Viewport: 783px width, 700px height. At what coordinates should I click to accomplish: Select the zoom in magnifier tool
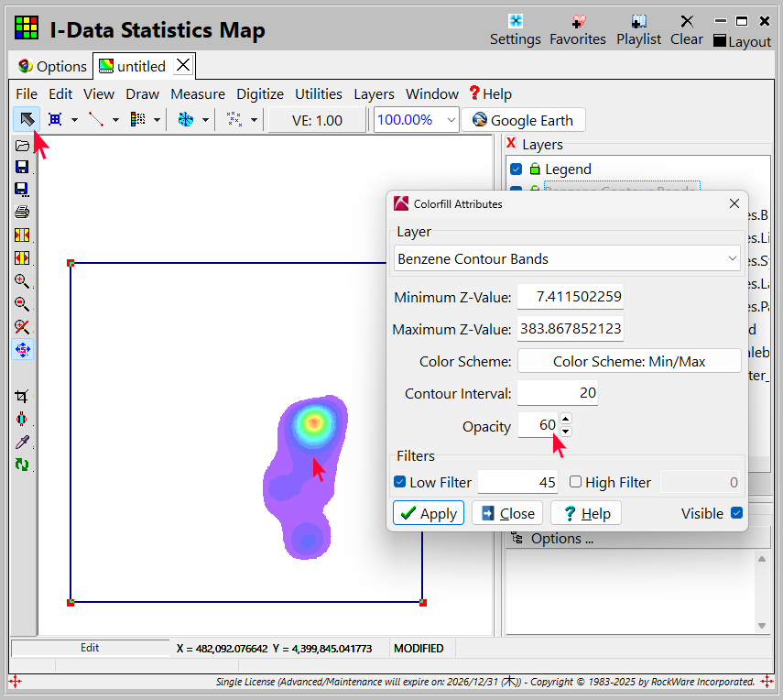pyautogui.click(x=23, y=281)
